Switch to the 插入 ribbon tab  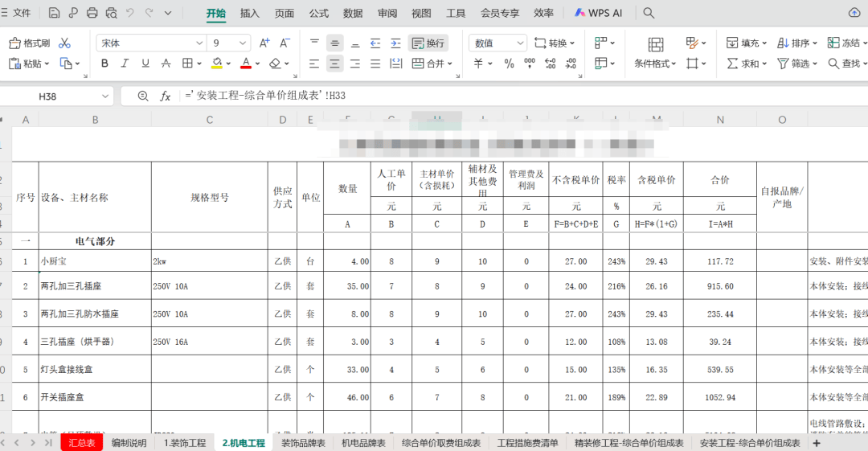click(x=250, y=13)
